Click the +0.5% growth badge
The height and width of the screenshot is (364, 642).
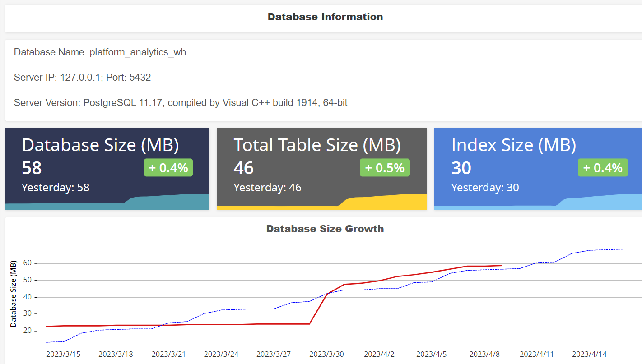click(x=385, y=168)
